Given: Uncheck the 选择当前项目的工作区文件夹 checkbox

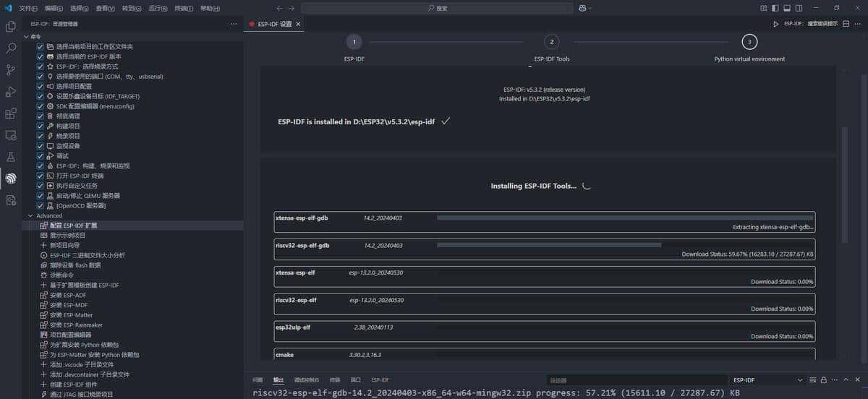Looking at the screenshot, I should click(41, 46).
